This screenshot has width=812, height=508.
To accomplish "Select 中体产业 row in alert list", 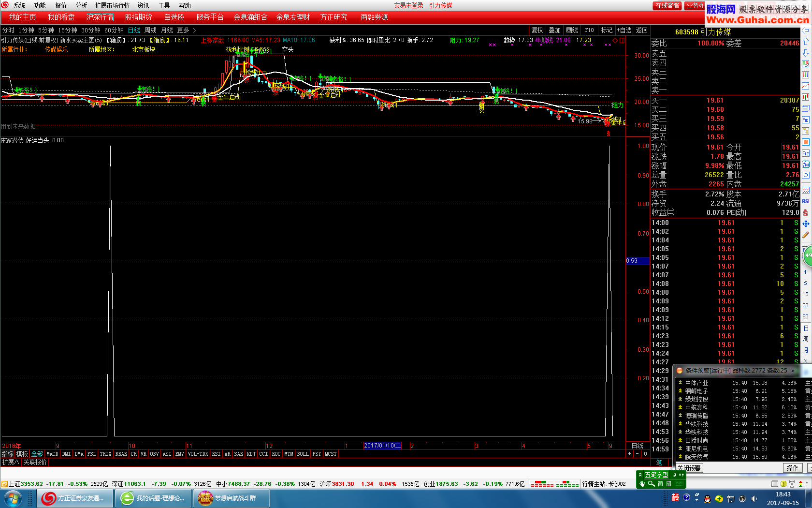I will (x=742, y=383).
